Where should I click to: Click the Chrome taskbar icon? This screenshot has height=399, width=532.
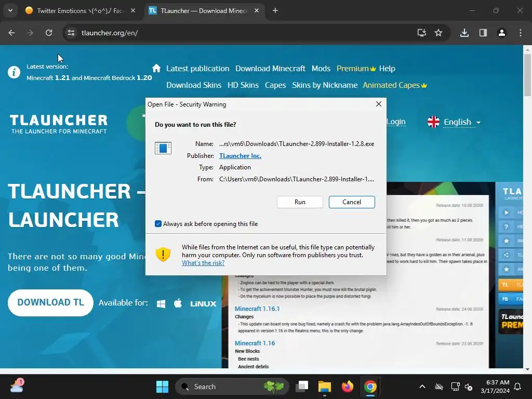click(370, 387)
